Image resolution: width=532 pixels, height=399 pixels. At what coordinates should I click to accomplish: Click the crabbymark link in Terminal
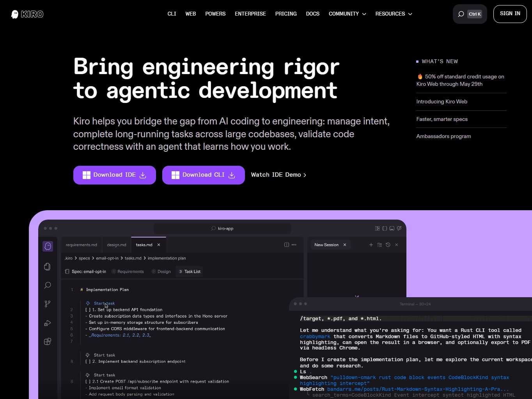click(315, 337)
